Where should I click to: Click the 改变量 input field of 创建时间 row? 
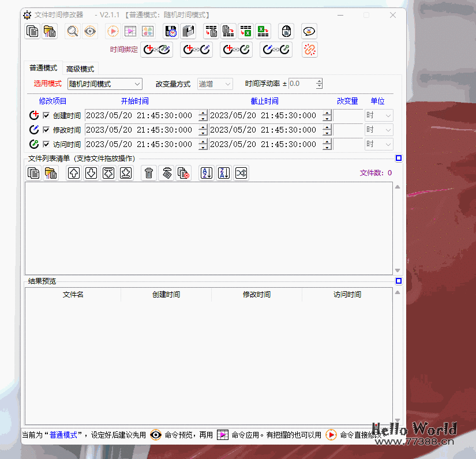point(347,115)
